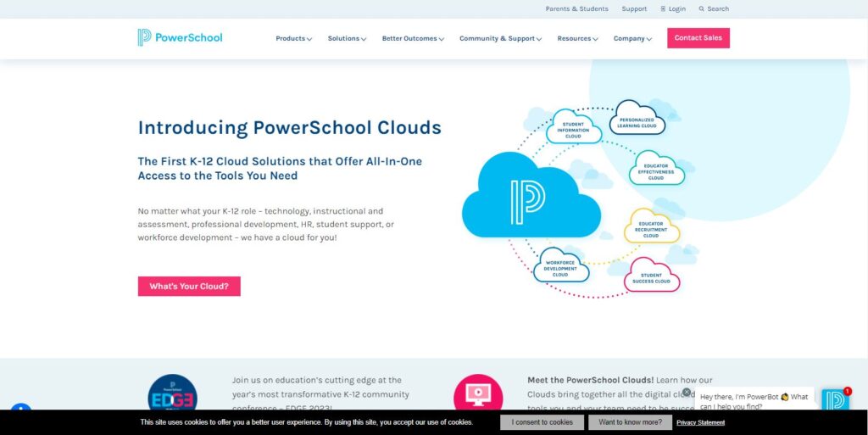Click the Login lock icon
This screenshot has width=868, height=435.
[x=663, y=8]
